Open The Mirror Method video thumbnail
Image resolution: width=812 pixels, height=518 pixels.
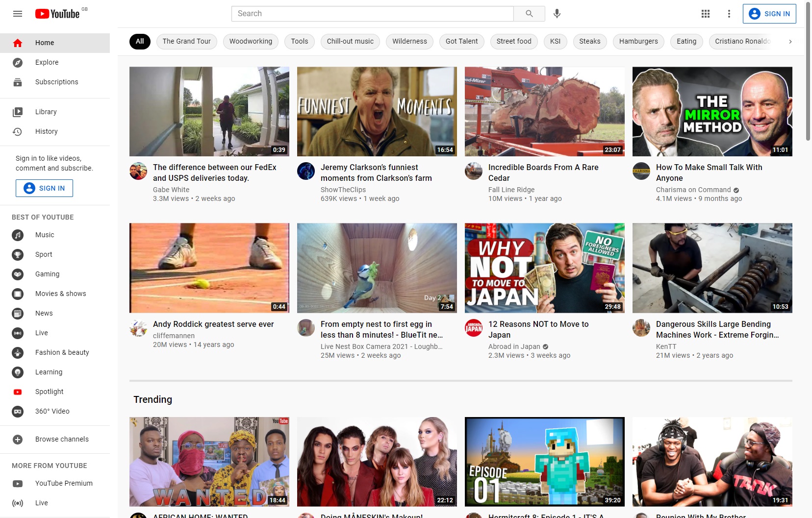coord(712,112)
